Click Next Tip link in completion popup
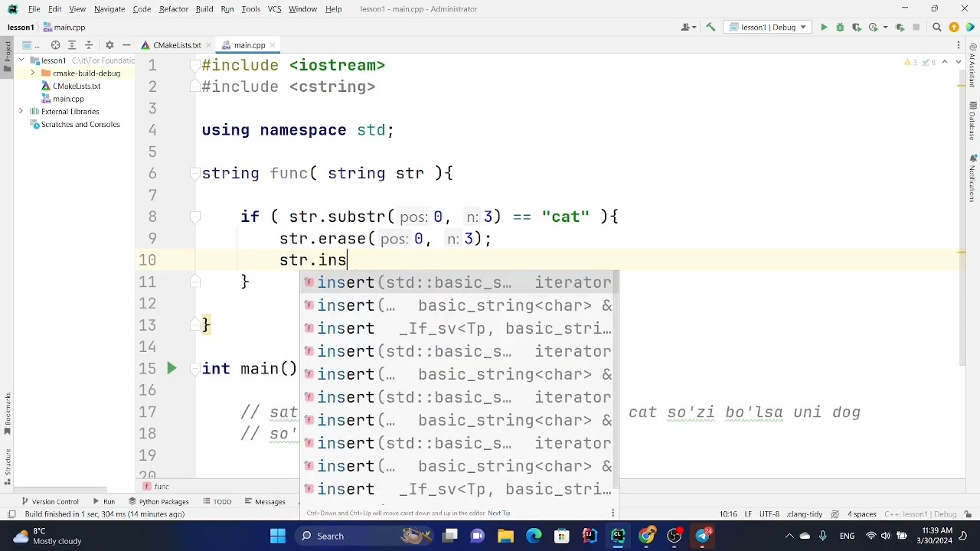The image size is (980, 551). [x=498, y=514]
